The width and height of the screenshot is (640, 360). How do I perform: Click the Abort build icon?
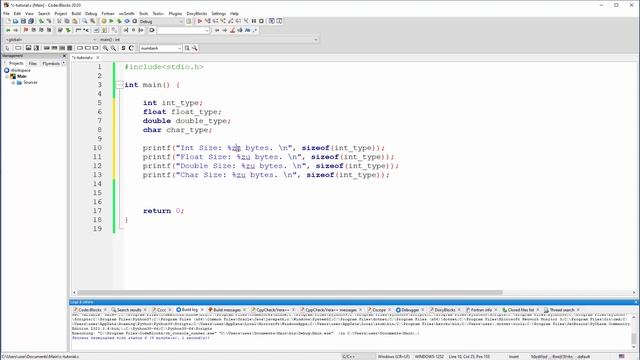click(x=135, y=21)
